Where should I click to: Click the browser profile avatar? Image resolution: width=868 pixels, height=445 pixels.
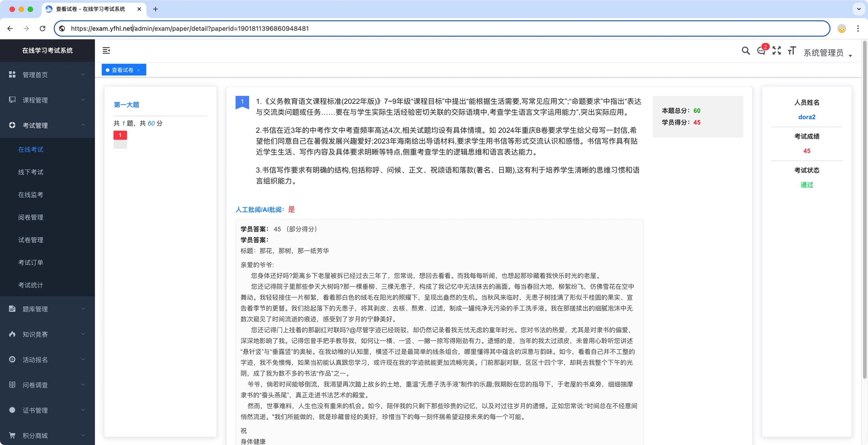click(842, 28)
